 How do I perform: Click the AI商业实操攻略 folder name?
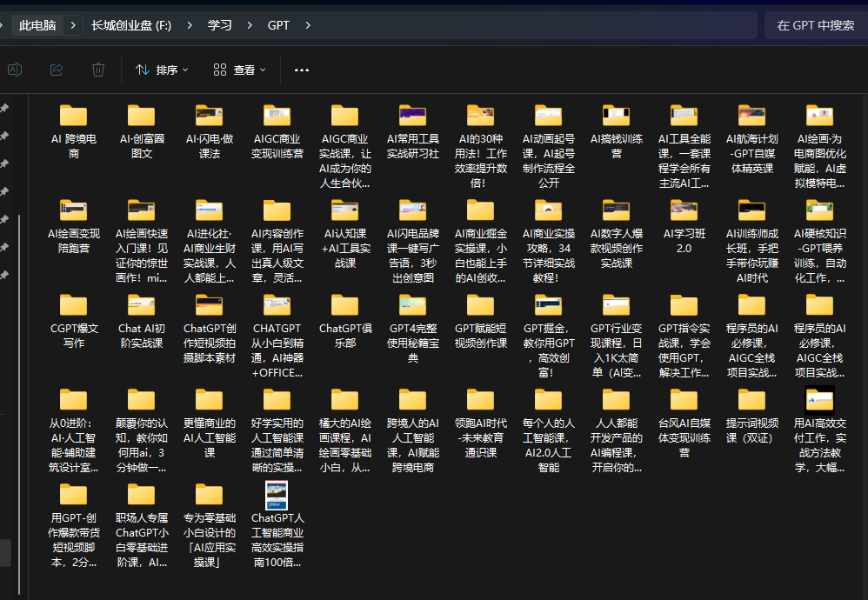coord(548,256)
